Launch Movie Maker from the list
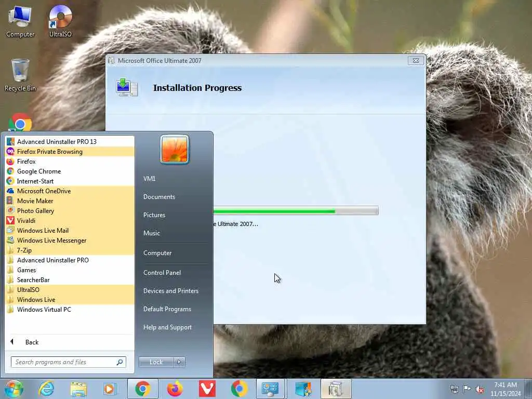532x399 pixels. coord(70,201)
